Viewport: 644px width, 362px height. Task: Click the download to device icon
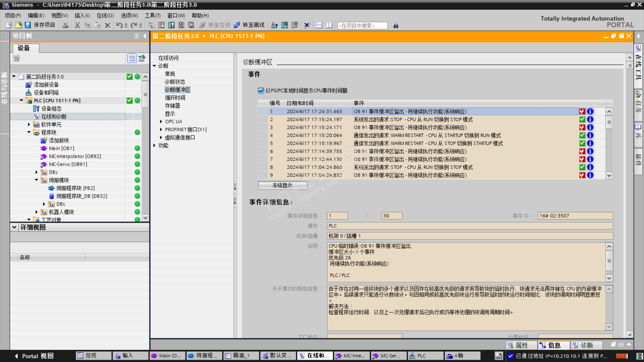pyautogui.click(x=161, y=25)
